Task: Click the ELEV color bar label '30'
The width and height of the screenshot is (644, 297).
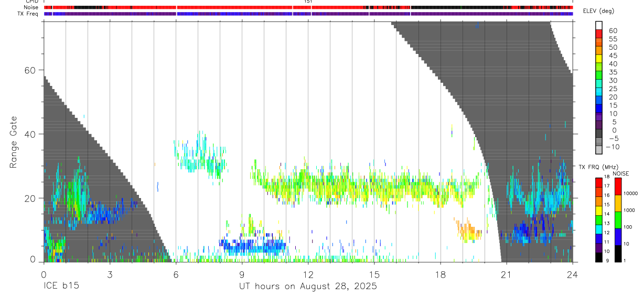Action: point(613,80)
